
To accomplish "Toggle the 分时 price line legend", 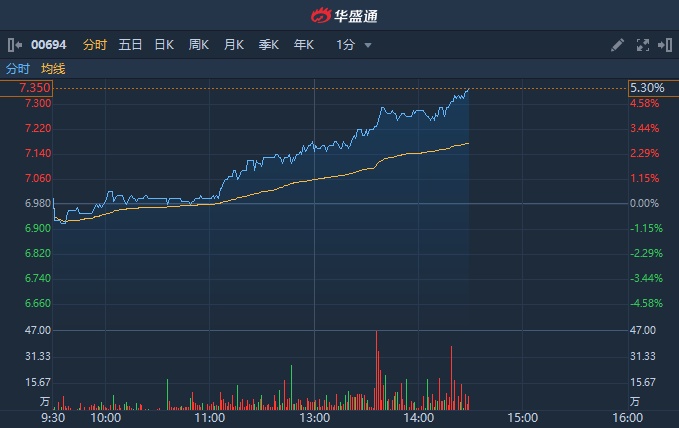I will click(18, 69).
